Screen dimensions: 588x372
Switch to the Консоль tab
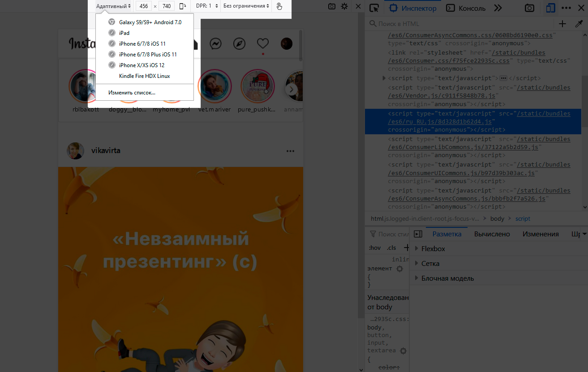point(466,8)
